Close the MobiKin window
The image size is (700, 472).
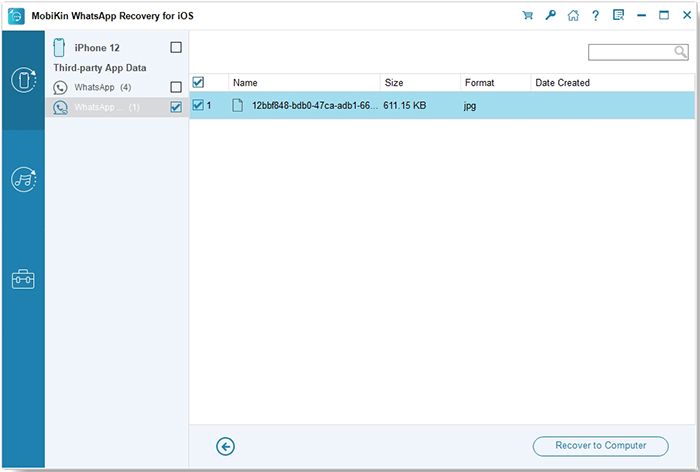coord(687,15)
